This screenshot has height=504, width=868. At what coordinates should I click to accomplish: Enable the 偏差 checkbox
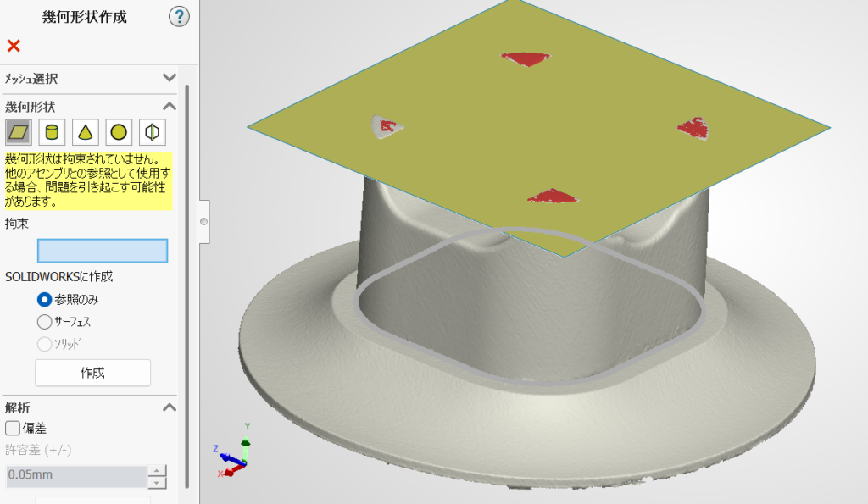pos(13,429)
